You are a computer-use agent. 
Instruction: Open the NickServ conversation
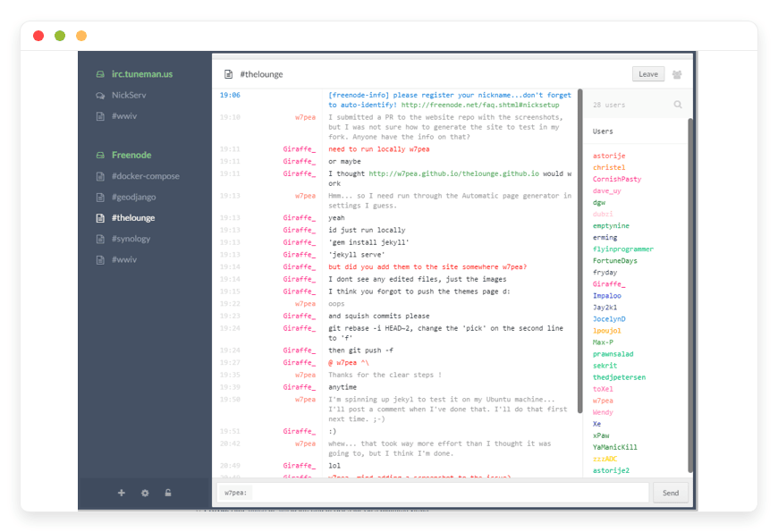click(129, 95)
